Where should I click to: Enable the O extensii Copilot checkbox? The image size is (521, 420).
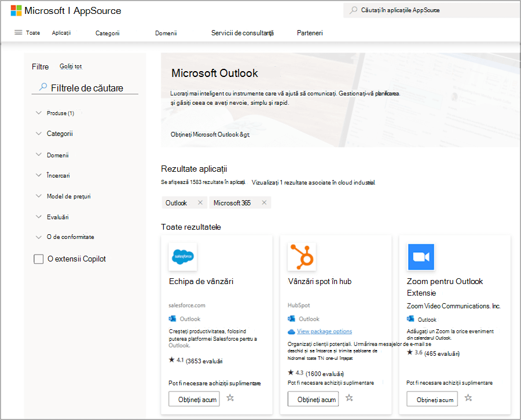(39, 259)
